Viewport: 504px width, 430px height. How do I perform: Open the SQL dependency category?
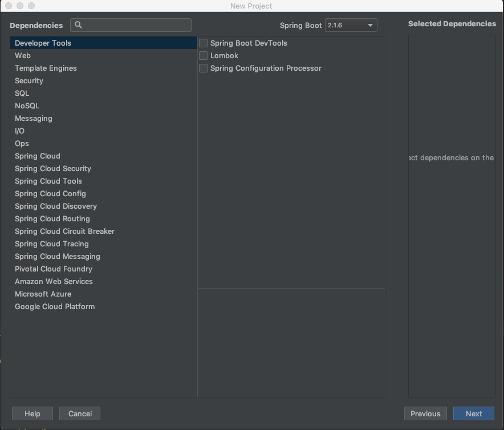(104, 94)
